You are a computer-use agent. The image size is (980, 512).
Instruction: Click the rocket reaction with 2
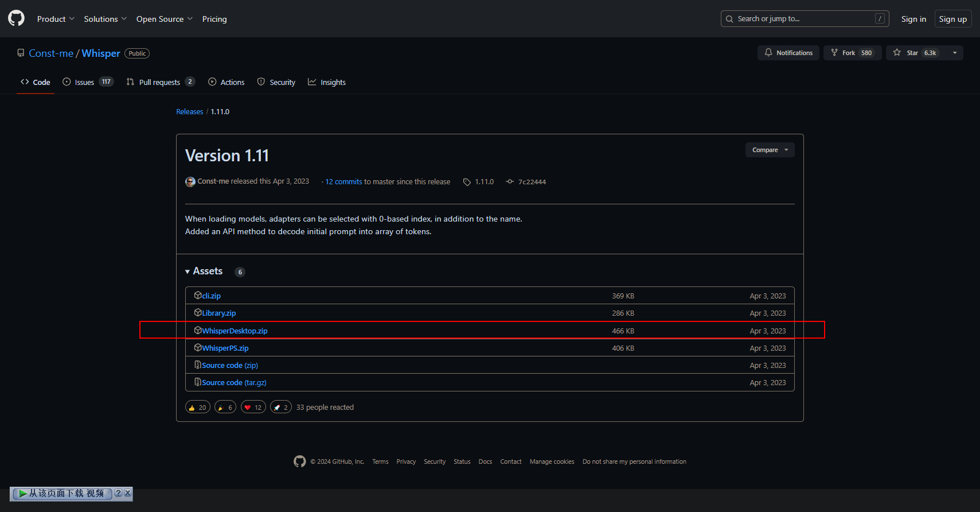pos(281,408)
